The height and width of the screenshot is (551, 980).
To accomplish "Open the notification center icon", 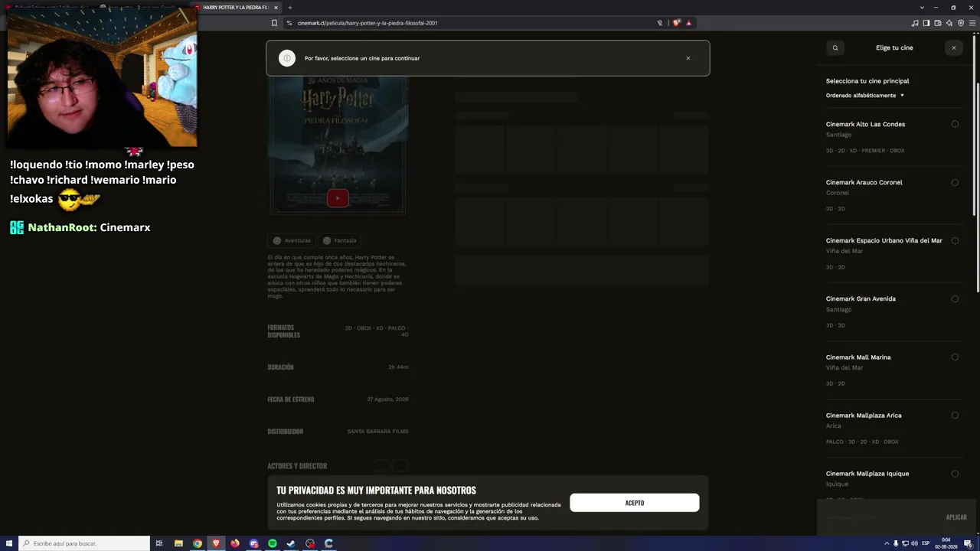I will [x=969, y=543].
